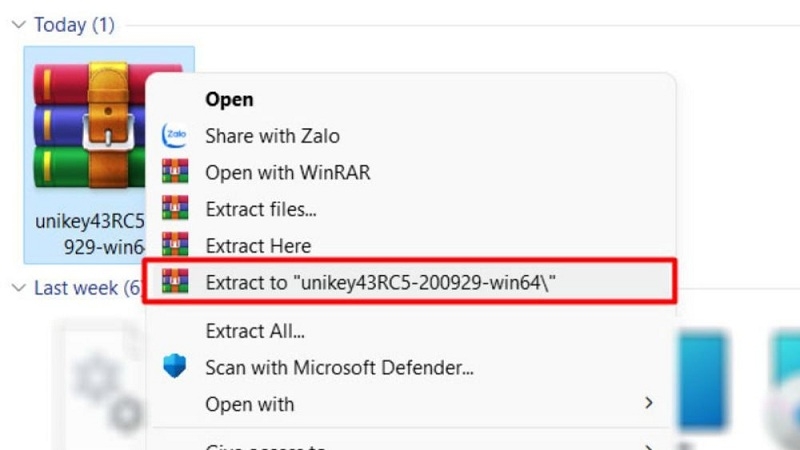Click the Zalo icon in context menu

175,136
